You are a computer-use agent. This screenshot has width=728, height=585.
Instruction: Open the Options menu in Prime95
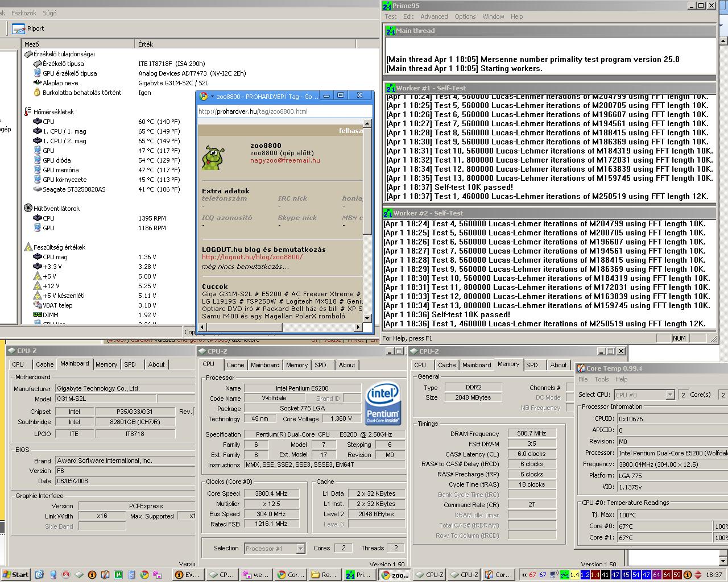pyautogui.click(x=465, y=16)
